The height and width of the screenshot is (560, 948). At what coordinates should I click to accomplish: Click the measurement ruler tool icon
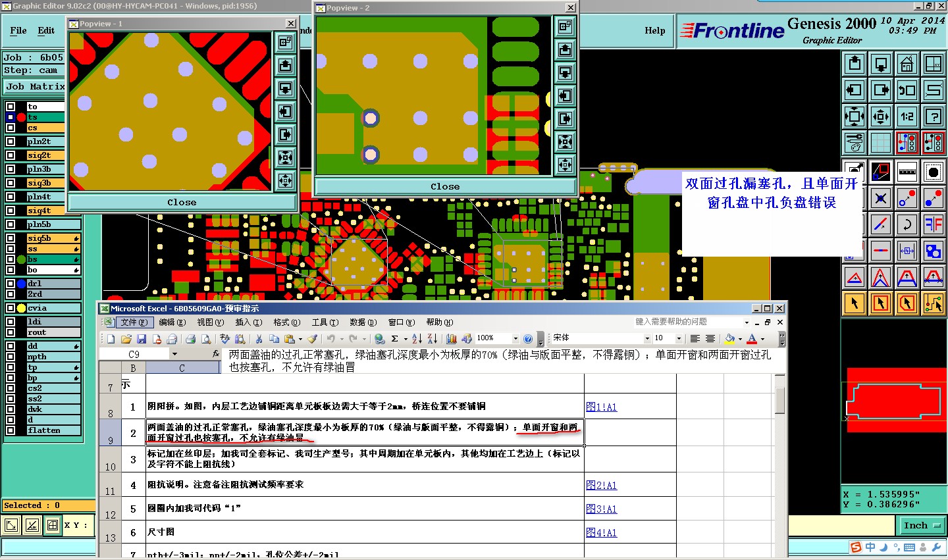point(907,172)
